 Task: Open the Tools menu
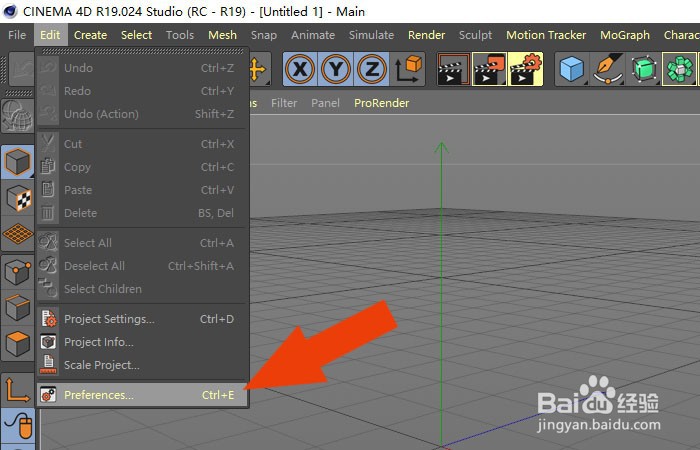click(180, 35)
